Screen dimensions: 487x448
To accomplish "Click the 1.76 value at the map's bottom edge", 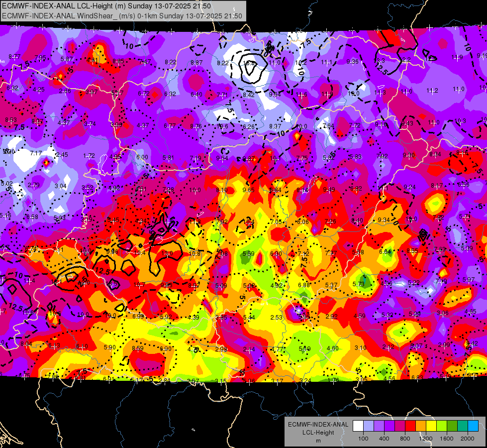I will click(x=333, y=380).
